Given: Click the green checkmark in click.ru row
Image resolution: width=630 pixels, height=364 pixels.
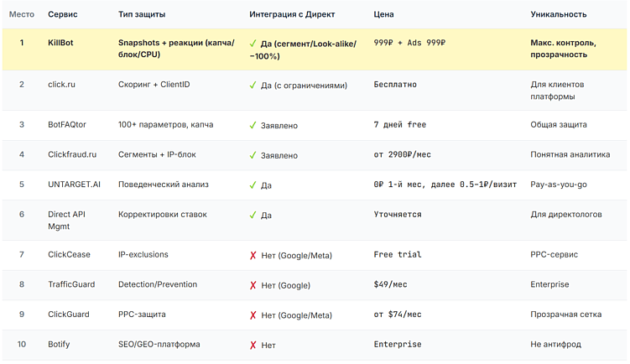Looking at the screenshot, I should click(253, 86).
